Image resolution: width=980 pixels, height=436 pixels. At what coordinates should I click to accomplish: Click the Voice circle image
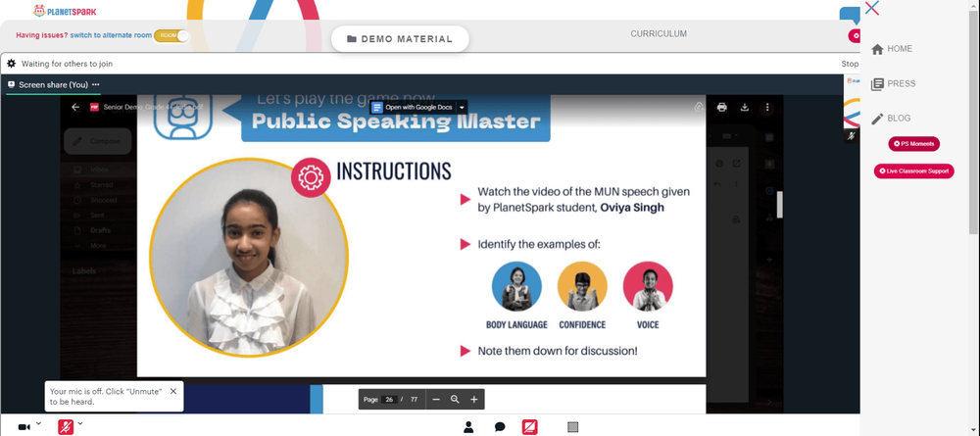pyautogui.click(x=648, y=286)
